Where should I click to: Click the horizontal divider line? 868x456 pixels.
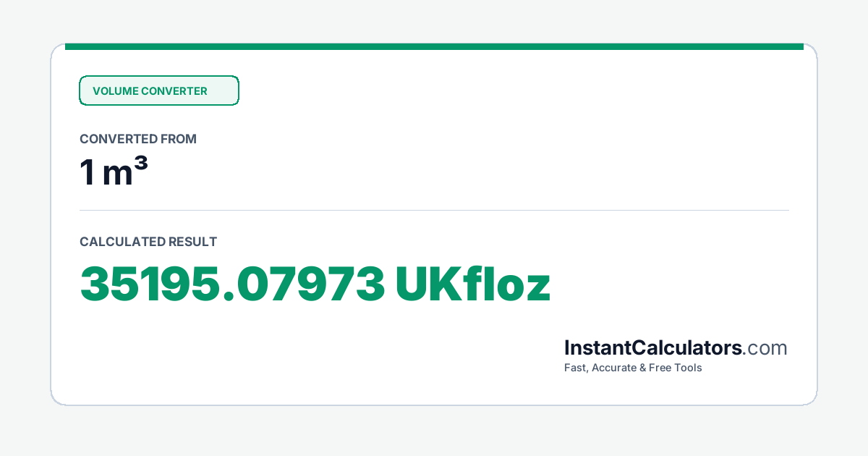(x=434, y=211)
